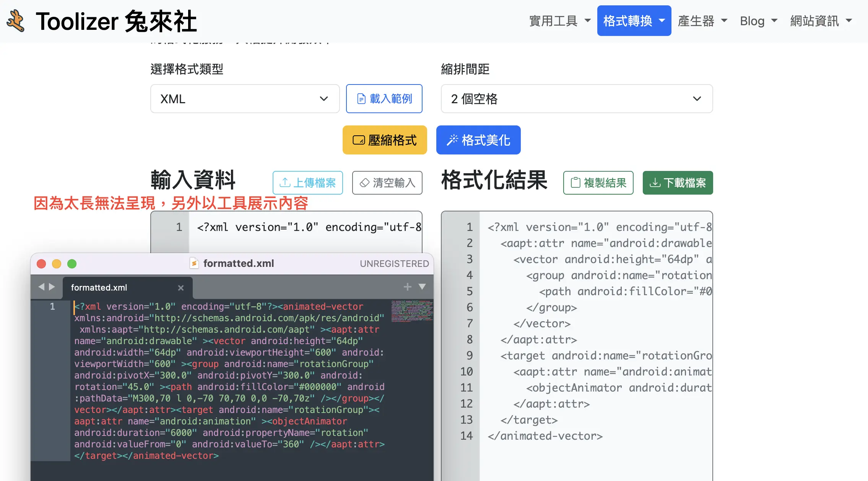Open the tab overflow dropdown in Sublime Text
Viewport: 868px width, 481px height.
click(x=422, y=287)
